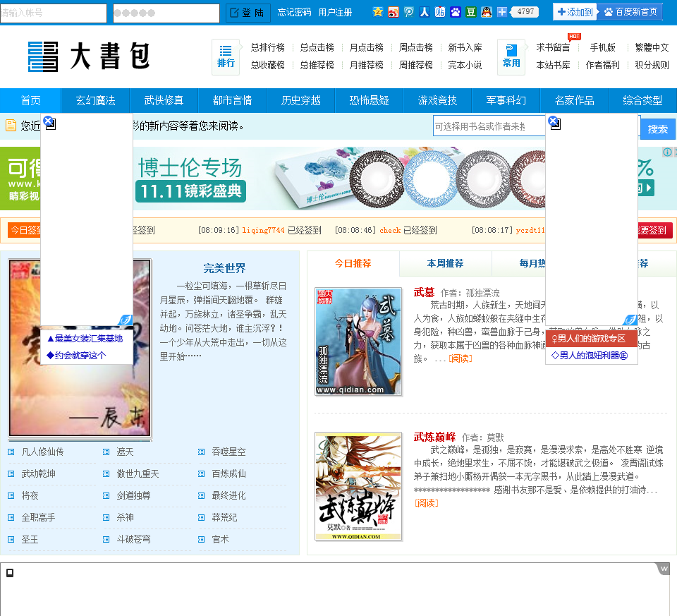Open 百度新首页 button

(x=630, y=12)
